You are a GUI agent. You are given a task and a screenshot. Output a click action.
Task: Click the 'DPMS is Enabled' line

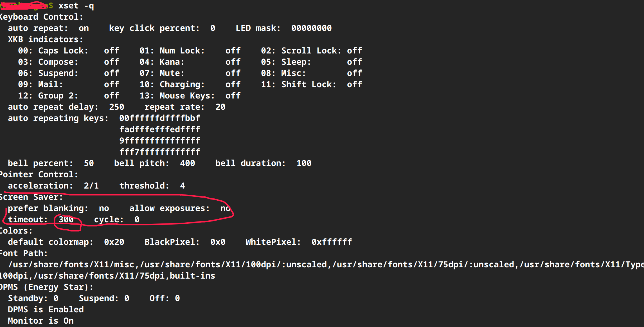click(x=46, y=310)
